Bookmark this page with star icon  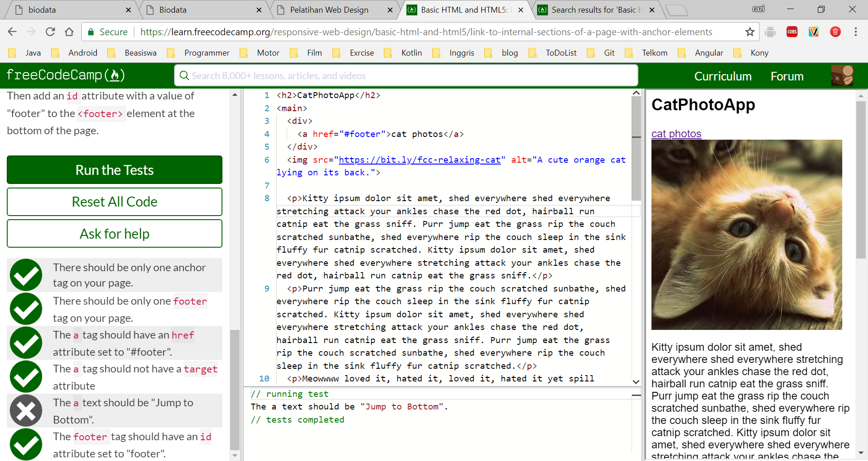(x=750, y=32)
